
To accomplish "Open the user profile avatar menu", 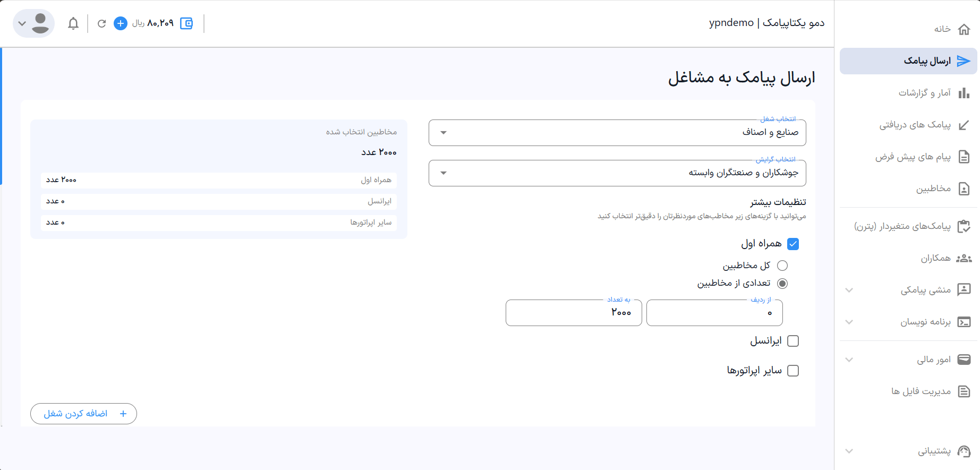I will click(34, 23).
